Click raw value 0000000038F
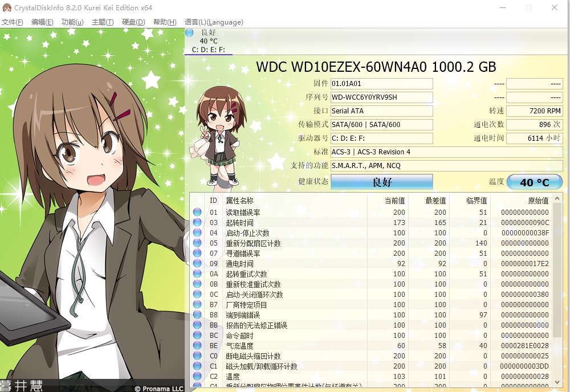Screen dimensions: 570x392 526,232
